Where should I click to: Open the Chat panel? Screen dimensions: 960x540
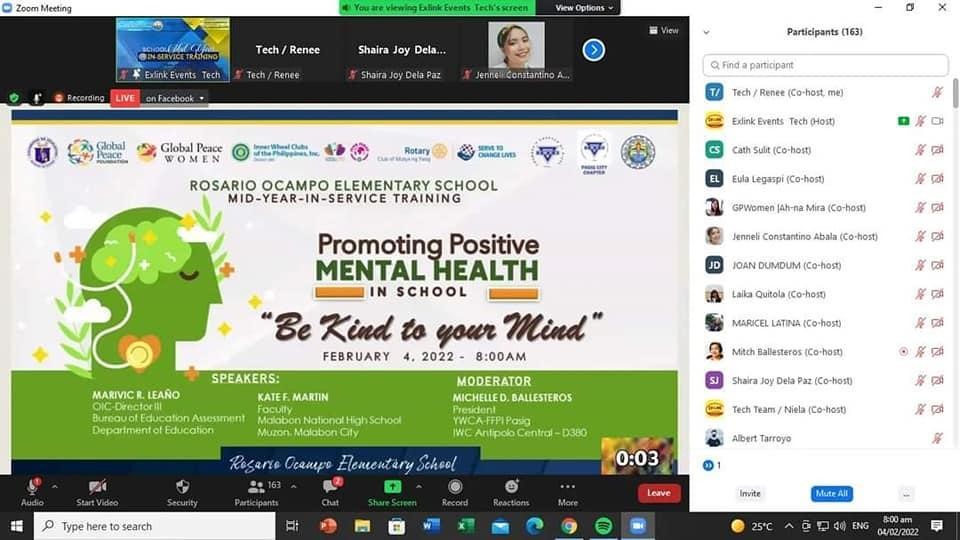330,487
